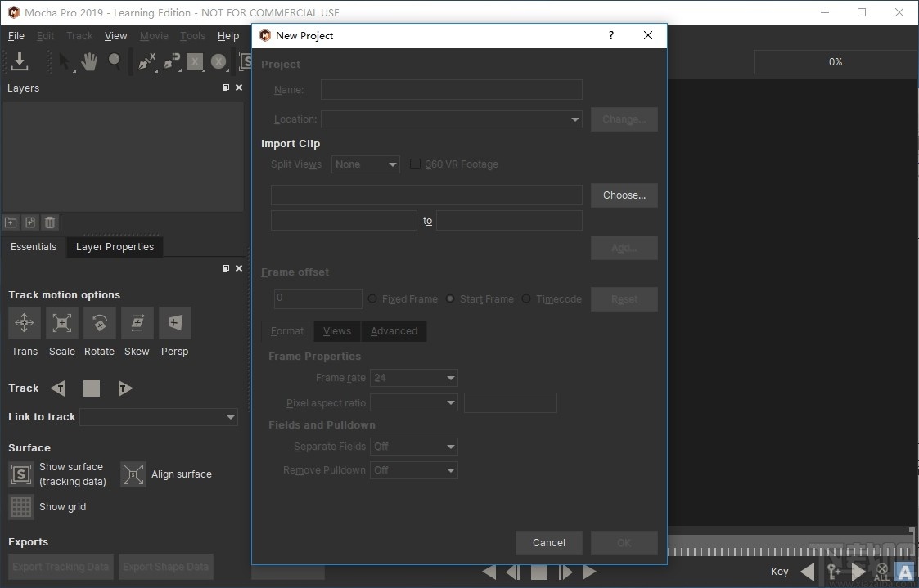
Task: Toggle the Show grid icon
Action: point(21,507)
